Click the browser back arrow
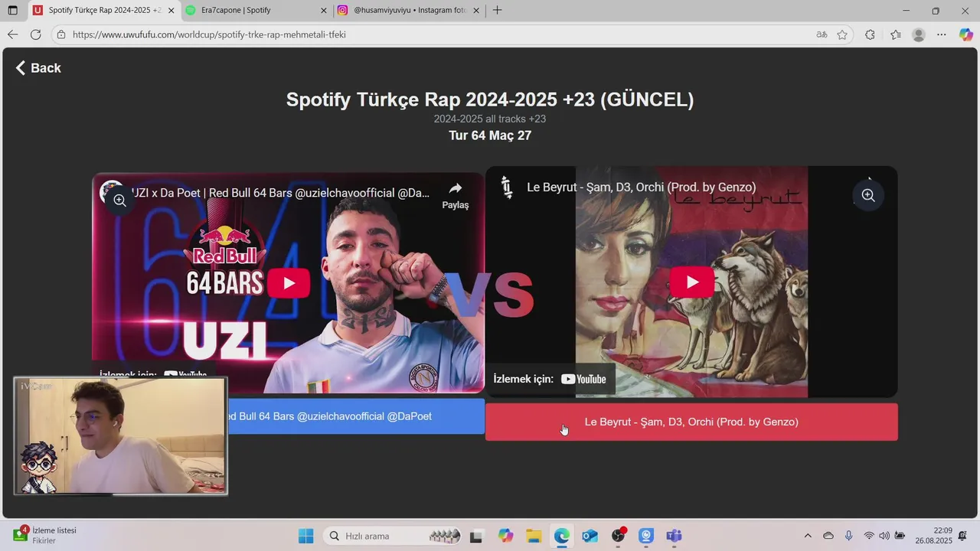980x551 pixels. [x=12, y=34]
